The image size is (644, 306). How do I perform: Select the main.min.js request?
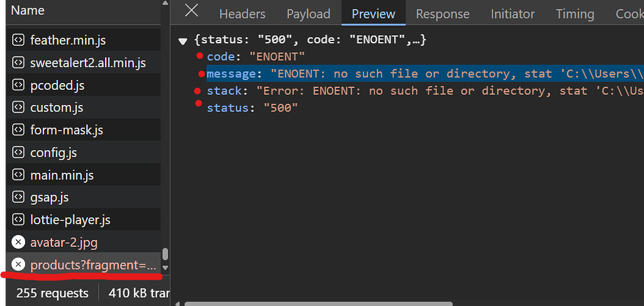coord(83,175)
